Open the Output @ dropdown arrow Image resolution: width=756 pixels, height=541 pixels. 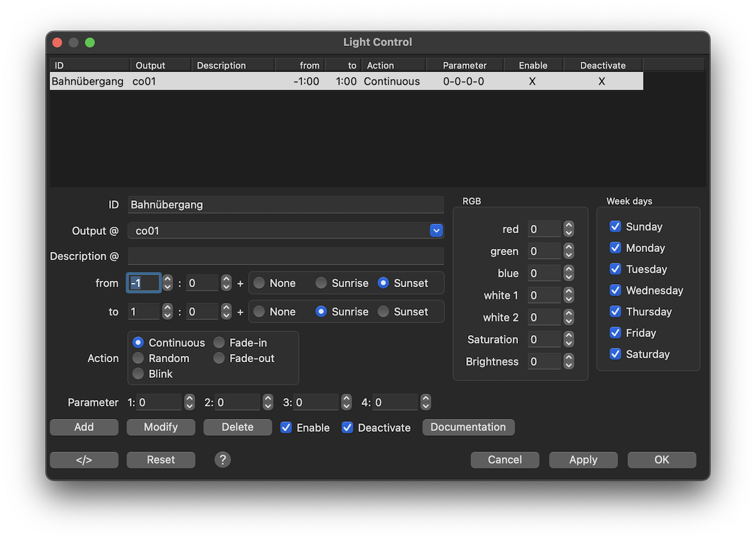[436, 231]
